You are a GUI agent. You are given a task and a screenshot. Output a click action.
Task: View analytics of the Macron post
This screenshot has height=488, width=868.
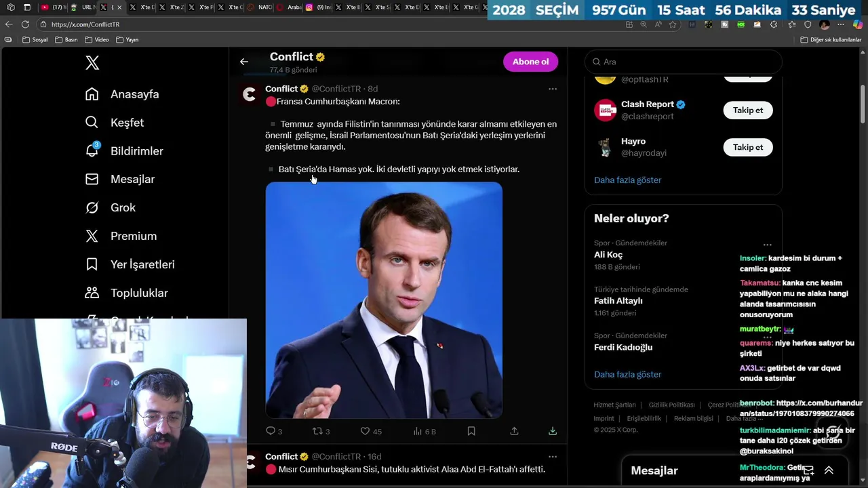click(424, 431)
